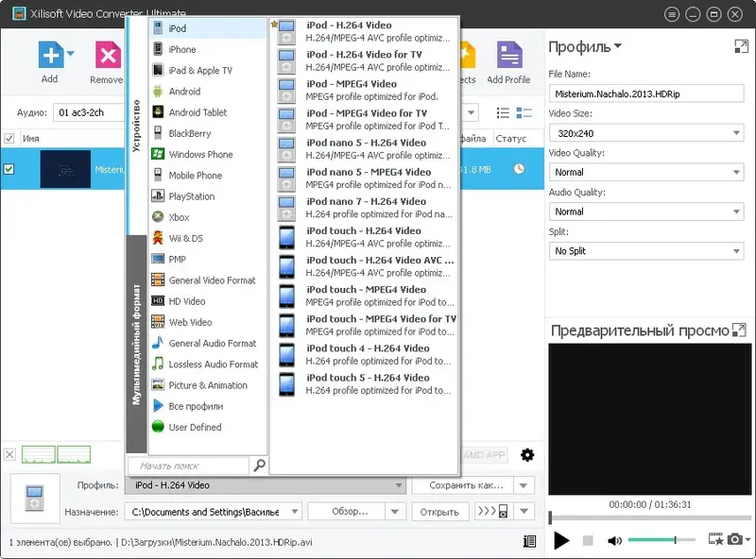Uncheck the Misterium video file checkbox
756x559 pixels.
[x=9, y=169]
